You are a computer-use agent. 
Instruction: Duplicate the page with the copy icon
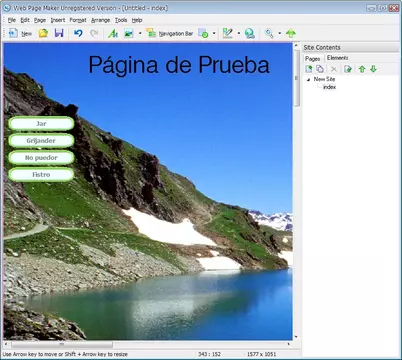[x=320, y=69]
